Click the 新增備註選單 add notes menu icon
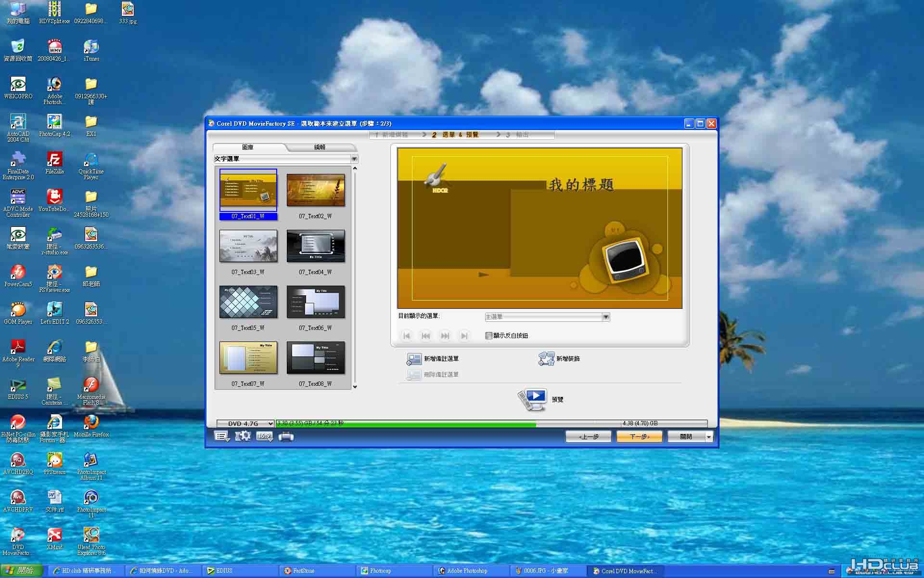924x578 pixels. pyautogui.click(x=414, y=359)
